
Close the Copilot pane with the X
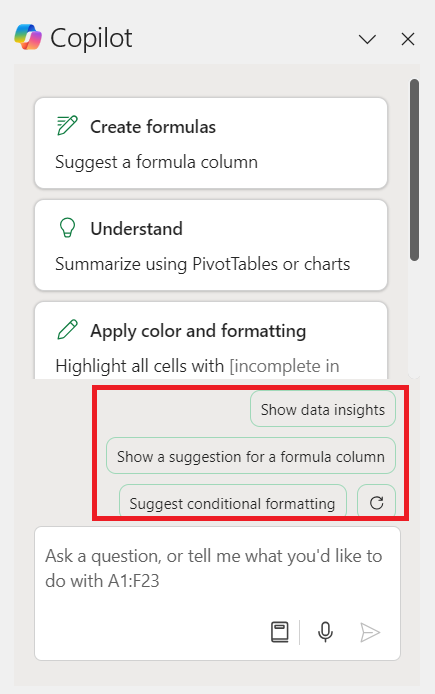408,39
